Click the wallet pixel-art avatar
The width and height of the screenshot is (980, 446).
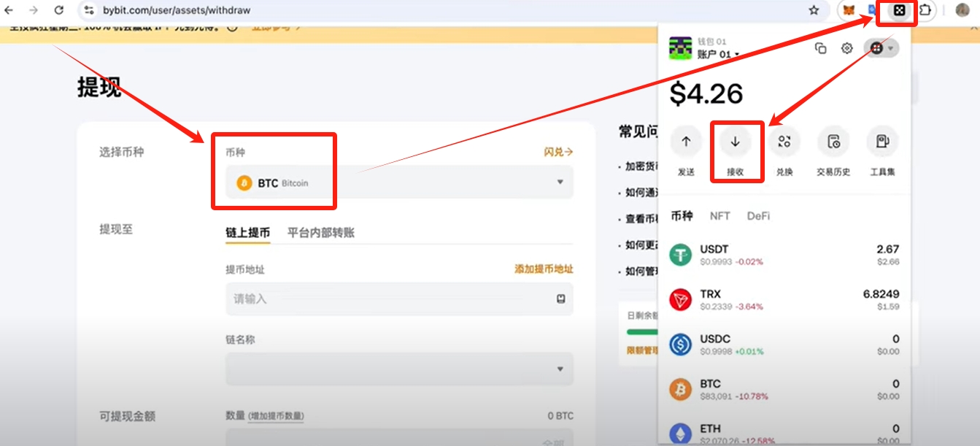[680, 48]
